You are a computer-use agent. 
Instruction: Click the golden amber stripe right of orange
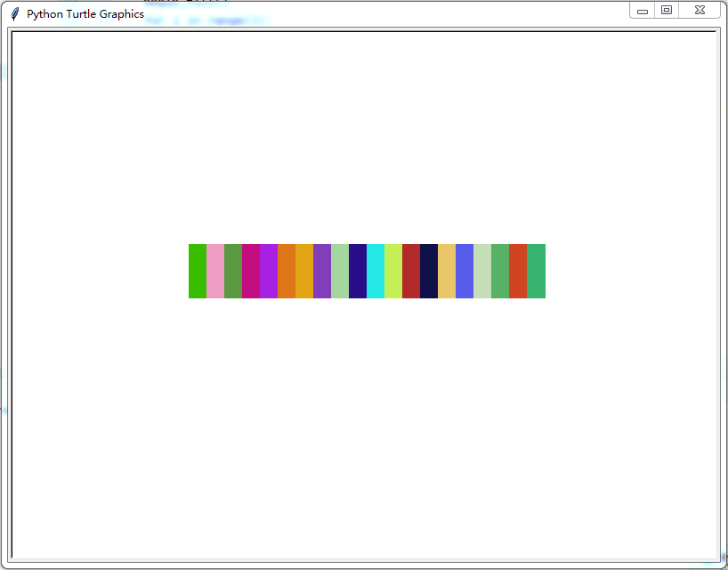click(x=304, y=272)
